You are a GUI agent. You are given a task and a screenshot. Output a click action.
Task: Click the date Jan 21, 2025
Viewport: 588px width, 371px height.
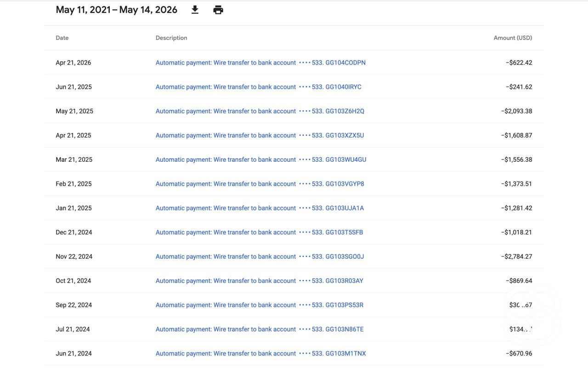tap(73, 208)
